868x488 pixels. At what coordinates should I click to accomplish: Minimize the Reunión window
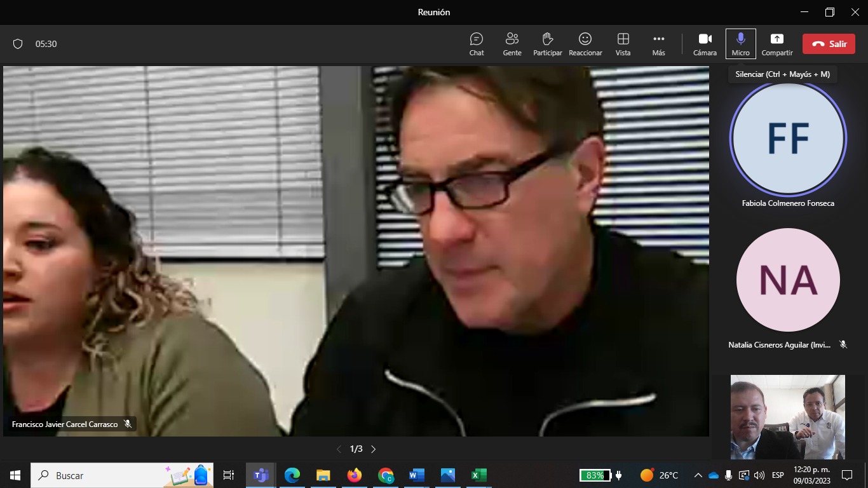click(804, 12)
